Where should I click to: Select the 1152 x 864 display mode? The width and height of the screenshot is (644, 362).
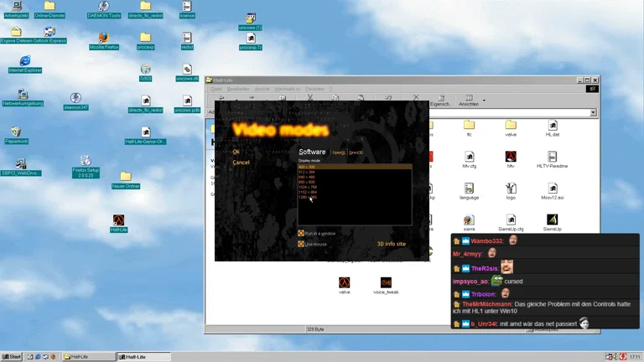coord(355,192)
